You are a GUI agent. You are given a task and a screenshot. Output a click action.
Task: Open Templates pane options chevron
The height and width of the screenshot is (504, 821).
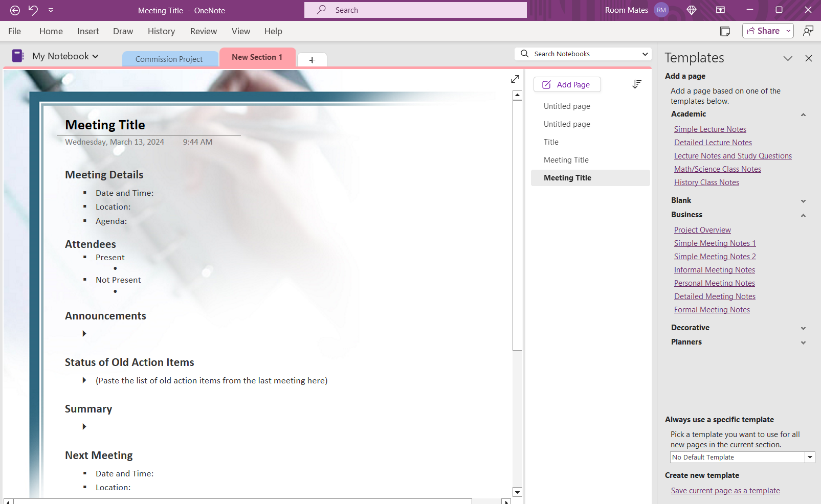click(x=788, y=58)
